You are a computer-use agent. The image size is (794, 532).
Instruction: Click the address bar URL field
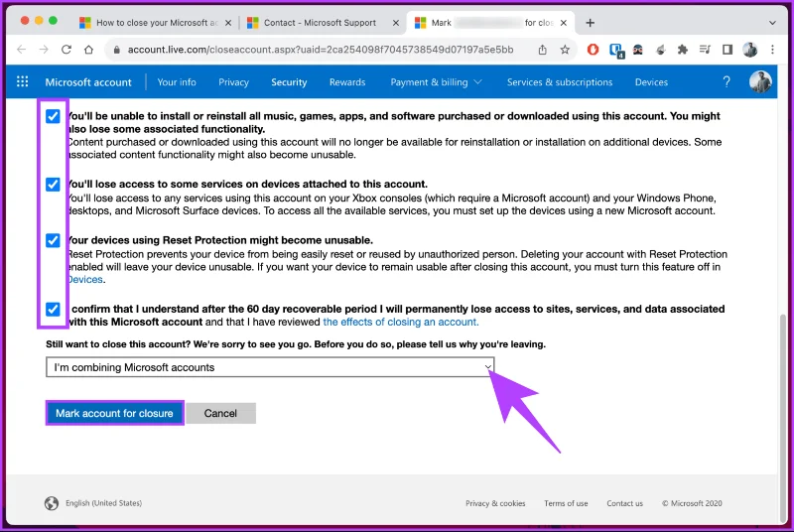[320, 50]
